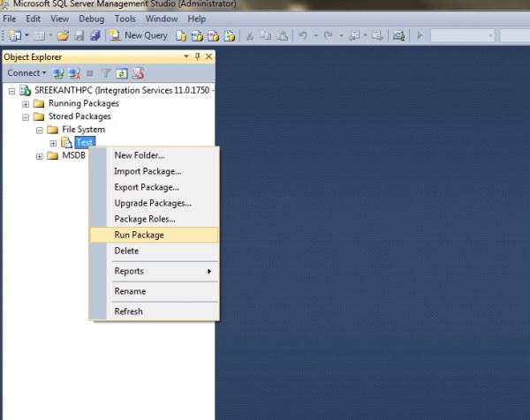Select Run Package from the context menu

pyautogui.click(x=139, y=235)
